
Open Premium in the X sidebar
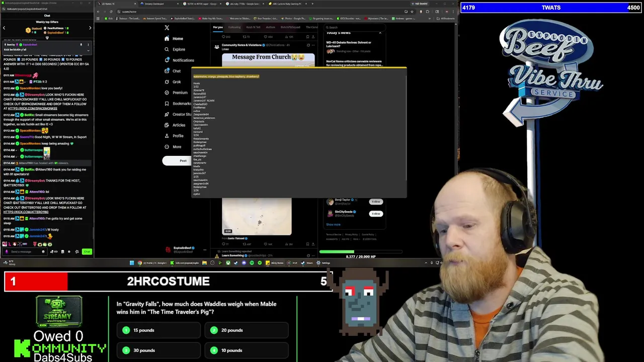(176, 93)
